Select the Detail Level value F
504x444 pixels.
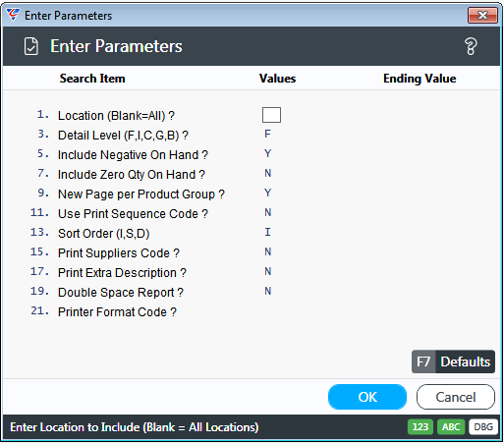click(267, 134)
